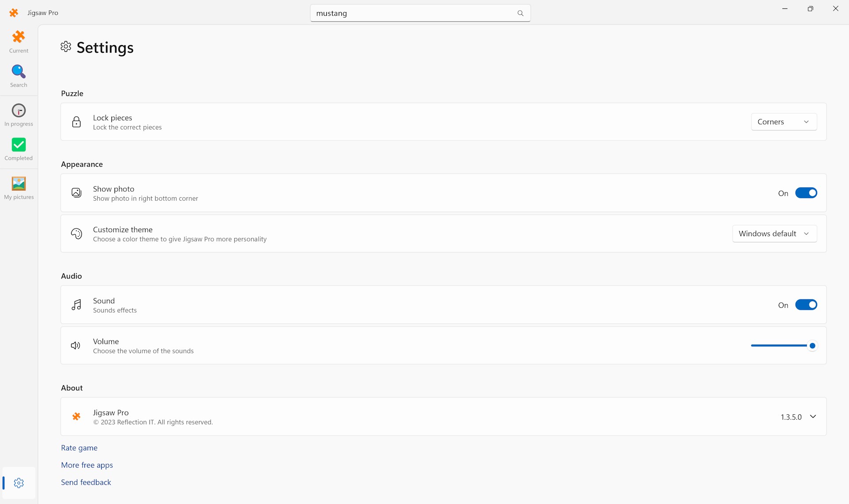Screen dimensions: 849x504
Task: Click the Send feedback link
Action: click(x=86, y=482)
